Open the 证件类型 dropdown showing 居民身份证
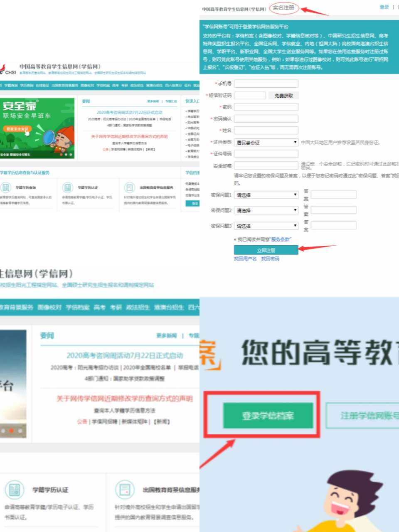This screenshot has width=399, height=532. 266,143
